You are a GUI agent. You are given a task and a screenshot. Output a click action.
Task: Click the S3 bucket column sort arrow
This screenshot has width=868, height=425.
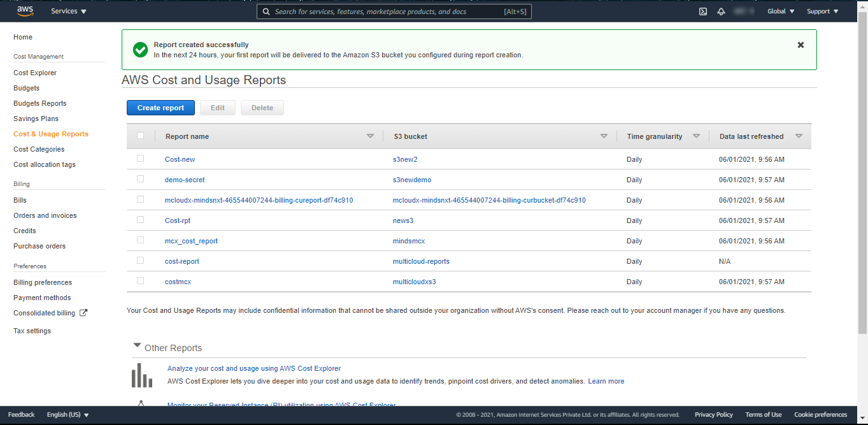[604, 136]
